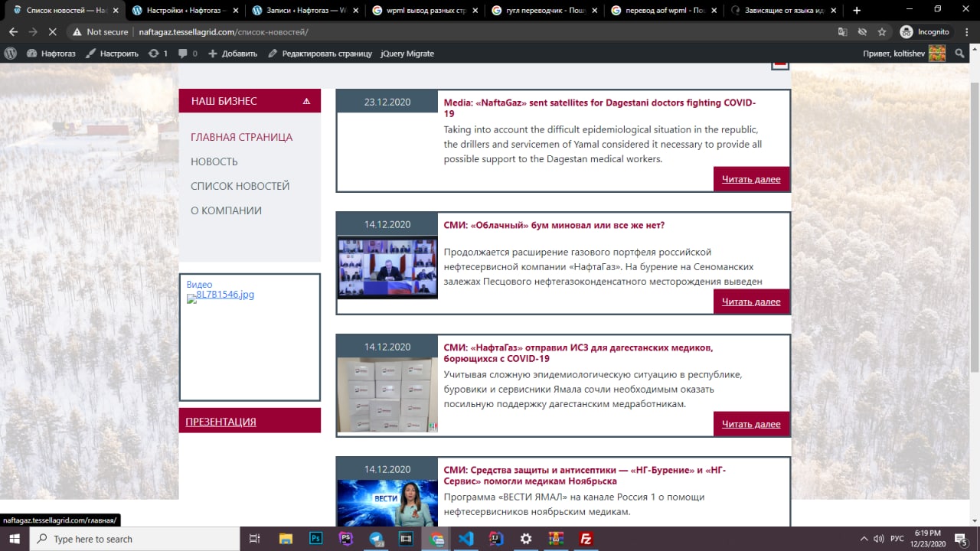Open СМИ: «Облачный» бум article title
Screen dimensions: 980x551
[x=554, y=225]
